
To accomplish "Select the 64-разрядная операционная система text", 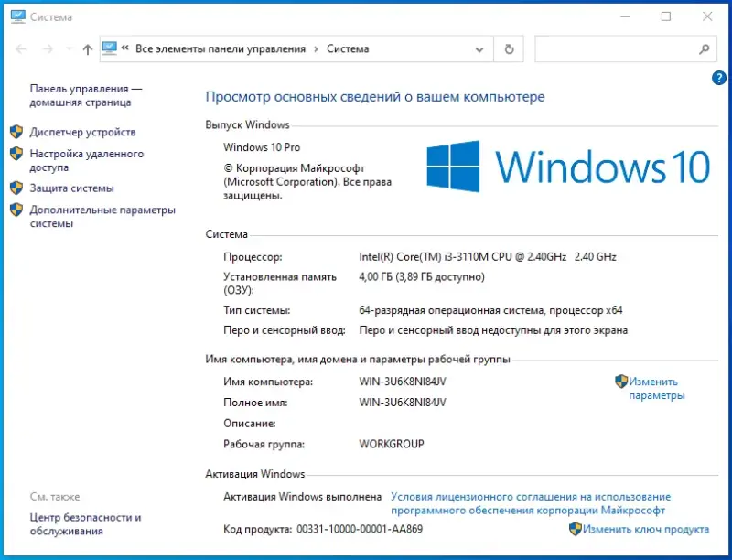I will [x=490, y=310].
